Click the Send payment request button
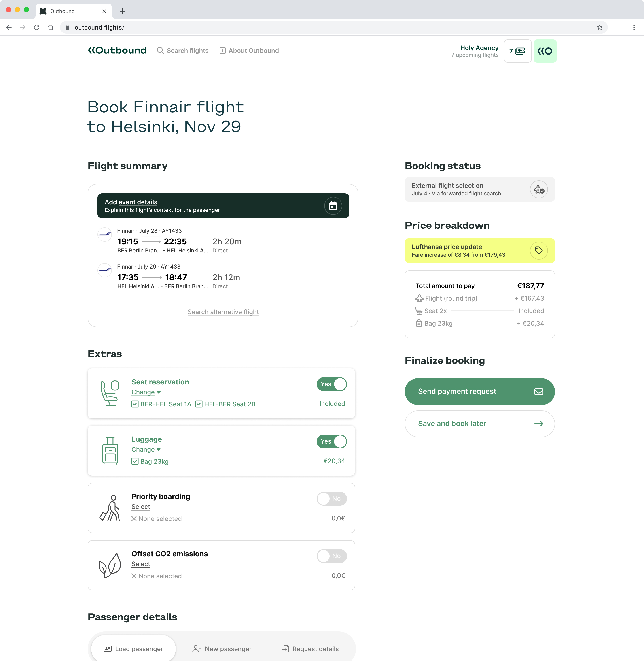 pos(480,392)
